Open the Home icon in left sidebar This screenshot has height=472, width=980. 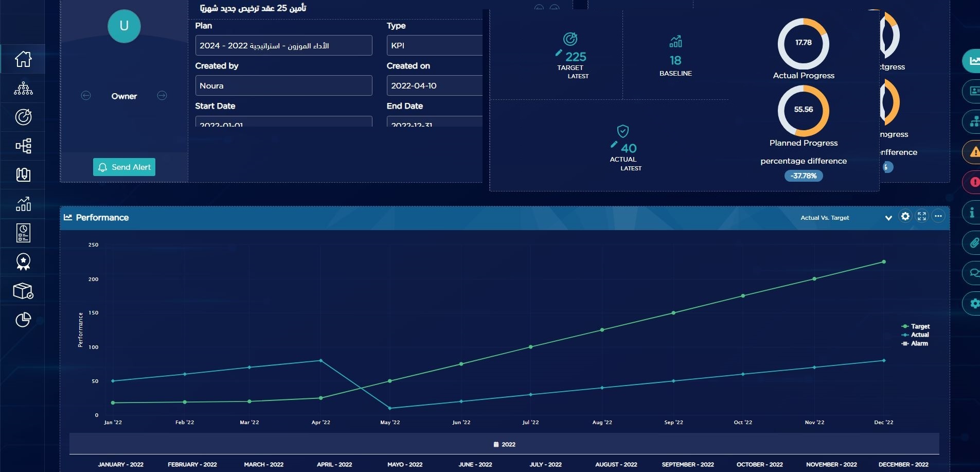click(x=23, y=59)
